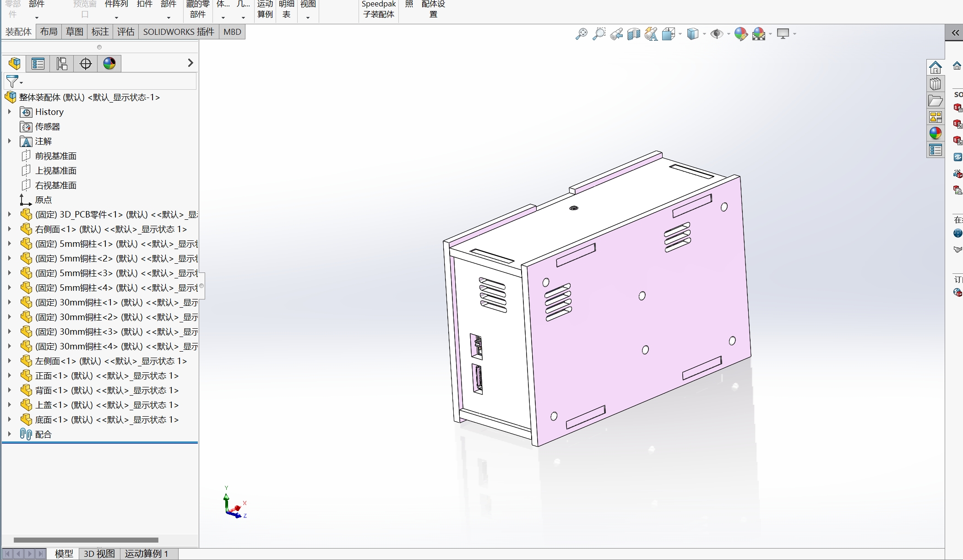
Task: Open the PropertyManager panel tab
Action: pyautogui.click(x=38, y=64)
